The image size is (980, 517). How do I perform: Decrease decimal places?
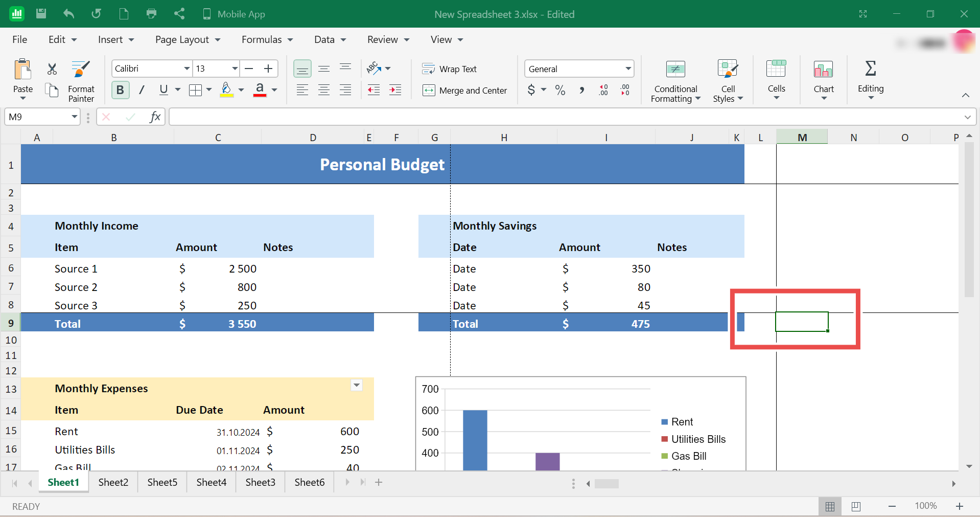(x=625, y=91)
